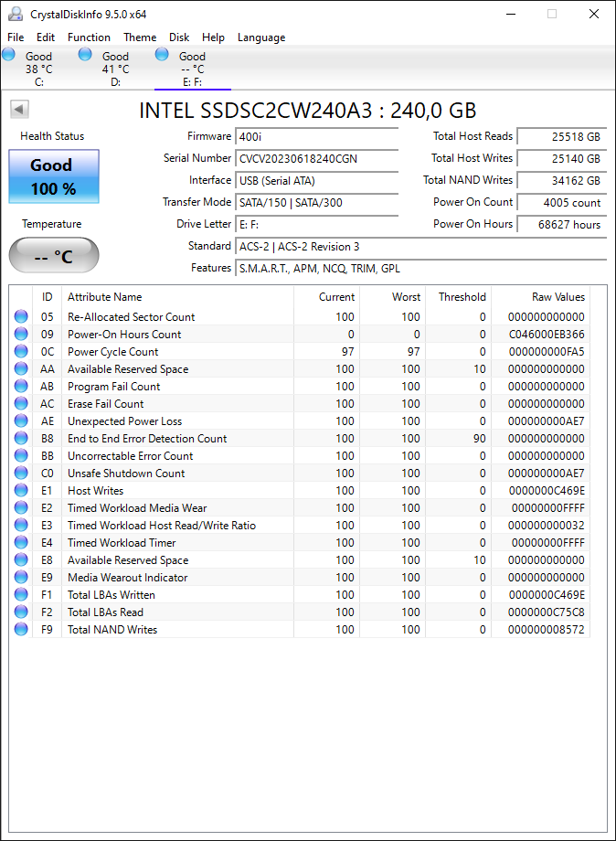Viewport: 616px width, 841px height.
Task: Click status orb for Host Writes
Action: [21, 490]
